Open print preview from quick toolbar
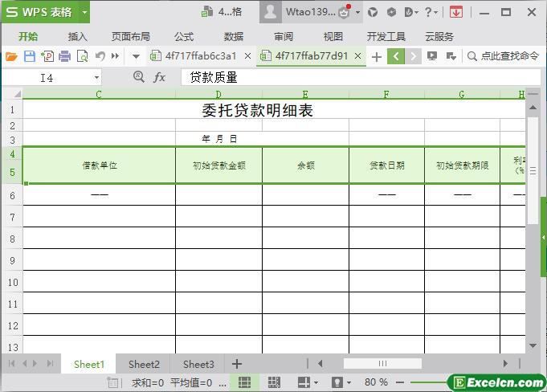The image size is (547, 392). (82, 56)
